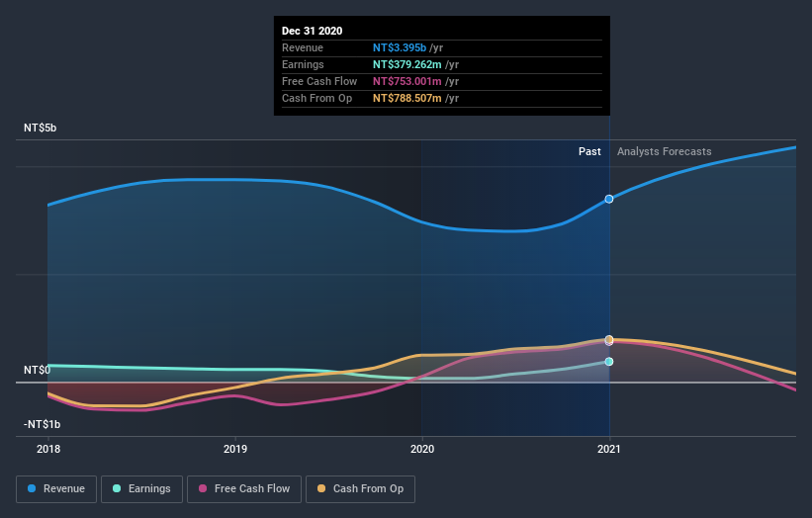
Task: Click the teal Earnings data point marker
Action: tap(609, 362)
